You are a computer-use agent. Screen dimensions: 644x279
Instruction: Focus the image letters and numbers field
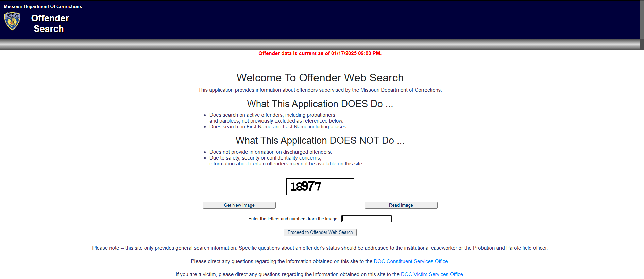pos(366,219)
